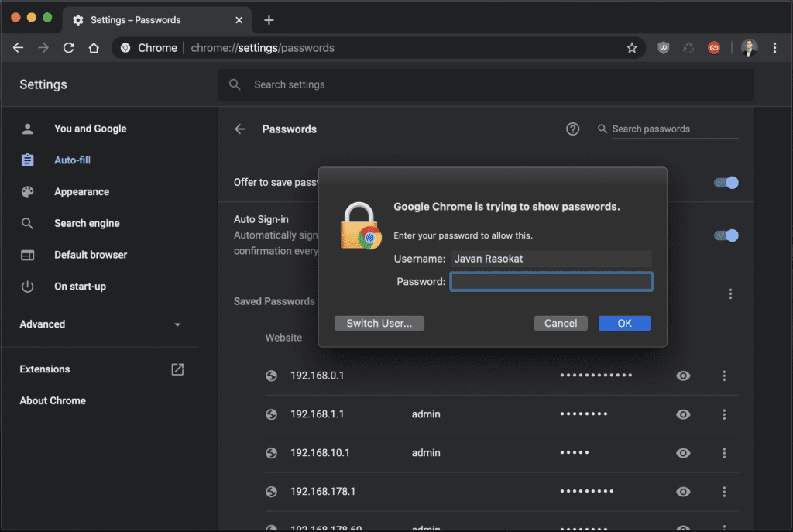The height and width of the screenshot is (532, 793).
Task: Open Search engine settings
Action: (87, 223)
